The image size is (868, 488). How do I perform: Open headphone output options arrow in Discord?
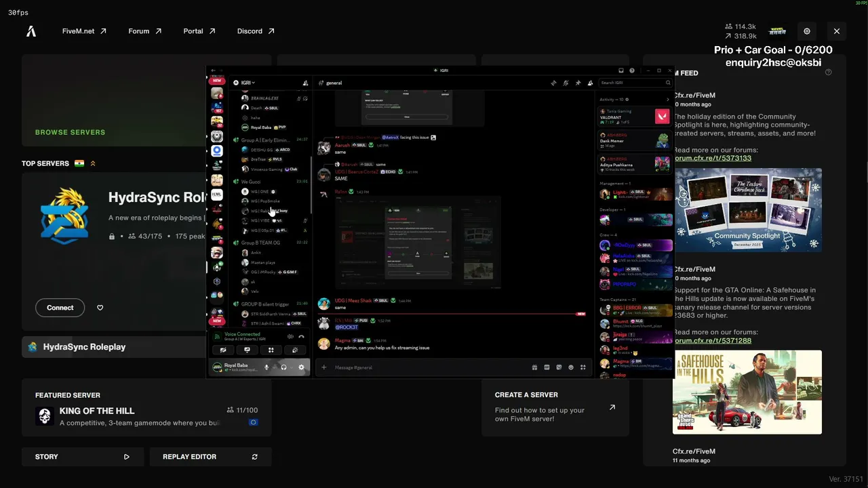(292, 367)
